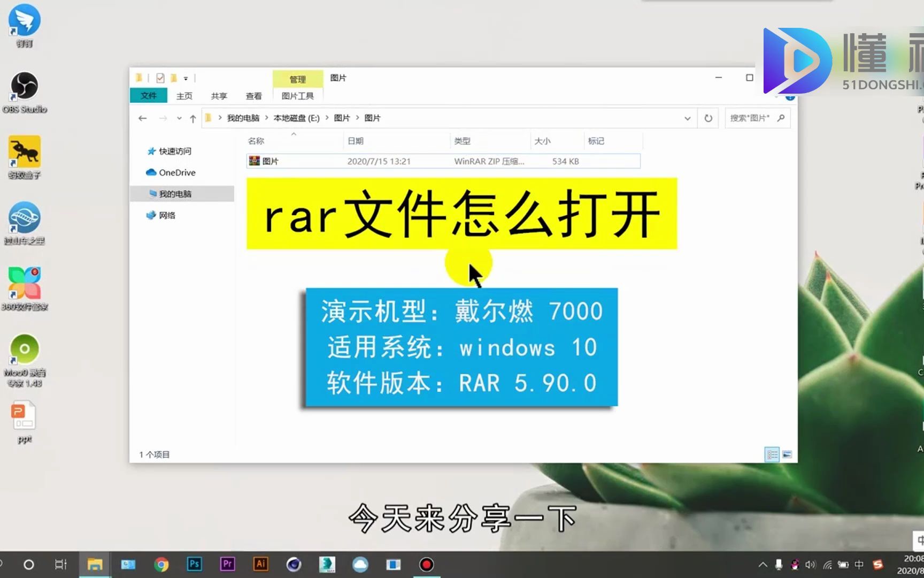Viewport: 924px width, 578px height.
Task: Click 本地磁盘 (E:) in the address path
Action: pos(296,118)
